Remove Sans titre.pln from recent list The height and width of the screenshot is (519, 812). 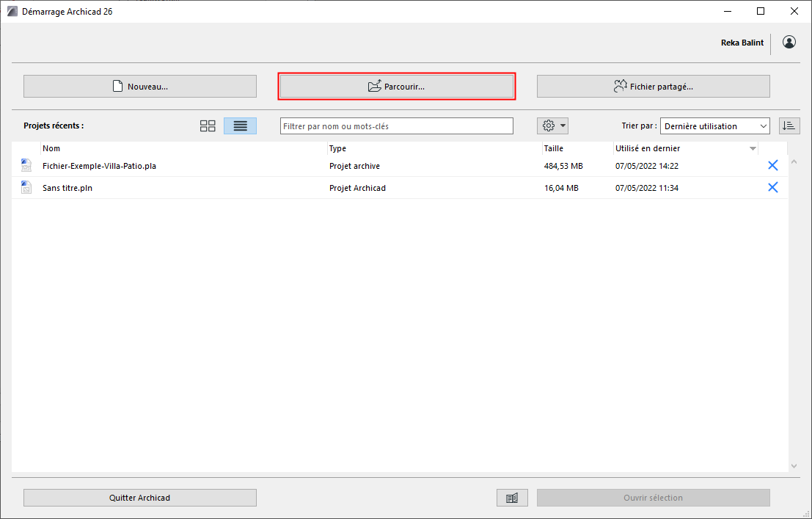pos(772,187)
